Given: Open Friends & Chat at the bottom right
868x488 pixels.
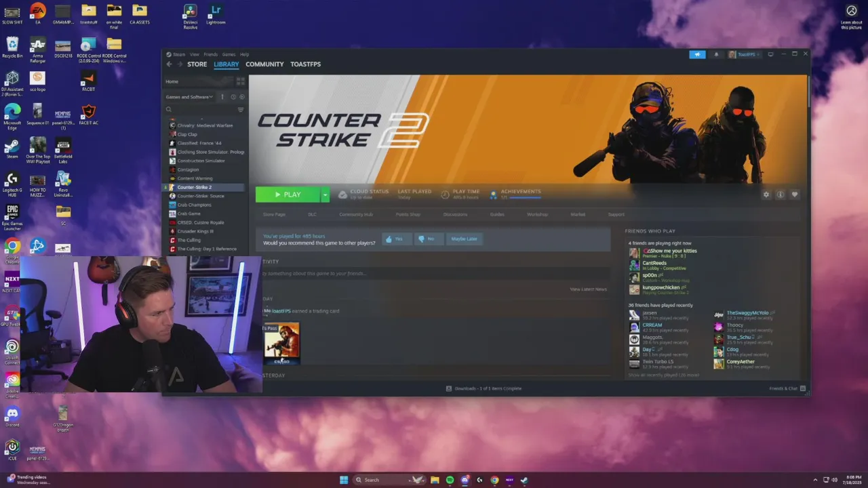Looking at the screenshot, I should [x=787, y=388].
